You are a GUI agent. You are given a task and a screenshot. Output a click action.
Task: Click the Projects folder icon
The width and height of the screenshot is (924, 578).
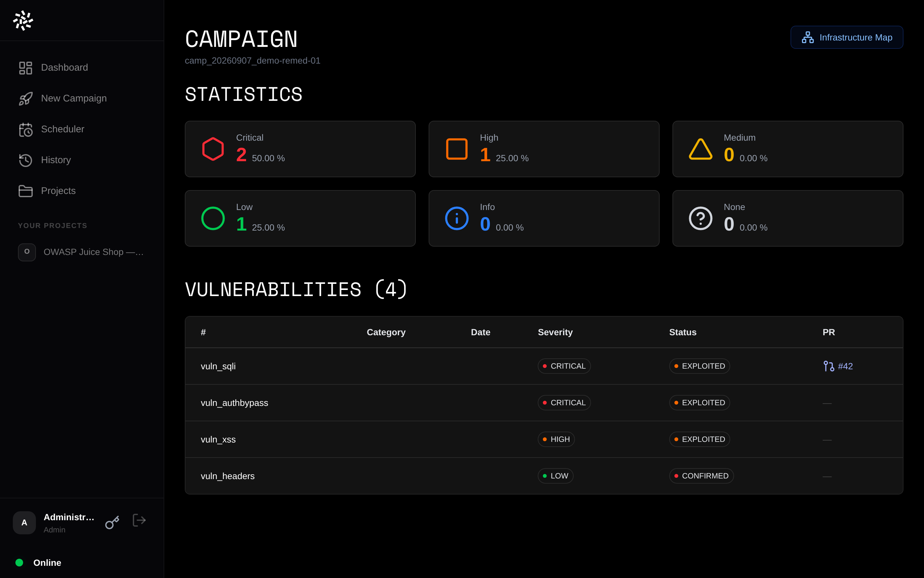click(x=26, y=191)
